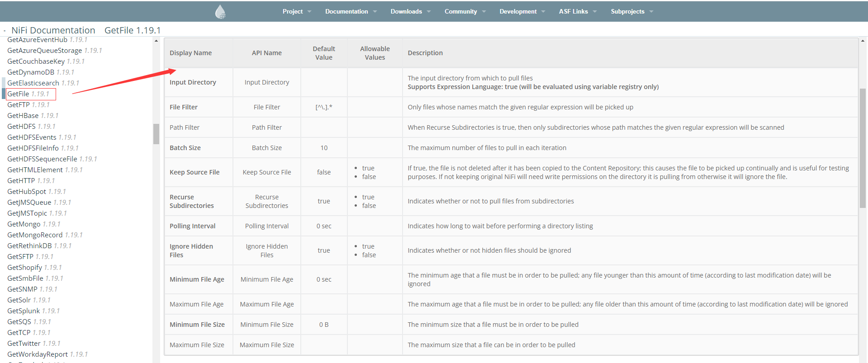Open GetSplunk 1.19.1 in sidebar
Image resolution: width=868 pixels, height=363 pixels.
coord(33,311)
